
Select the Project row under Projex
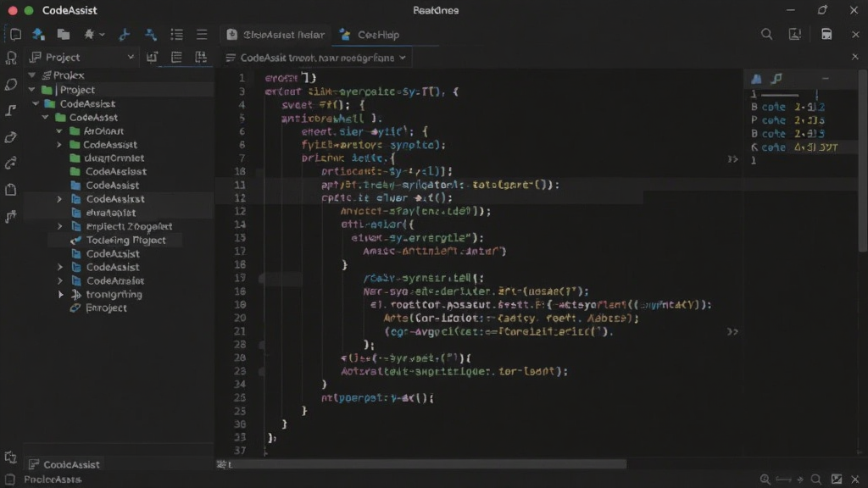coord(119,90)
